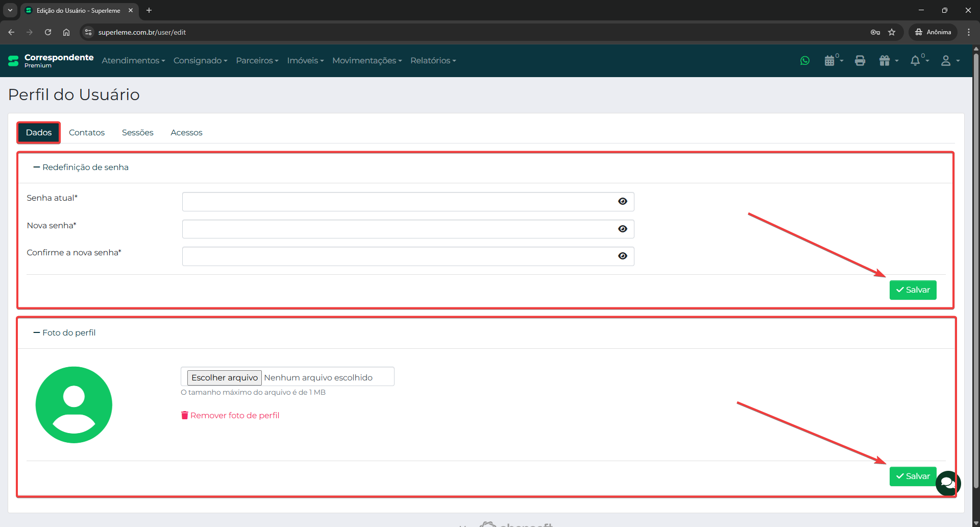Click the Escolher arquivo button
Viewport: 980px width, 527px height.
[225, 377]
